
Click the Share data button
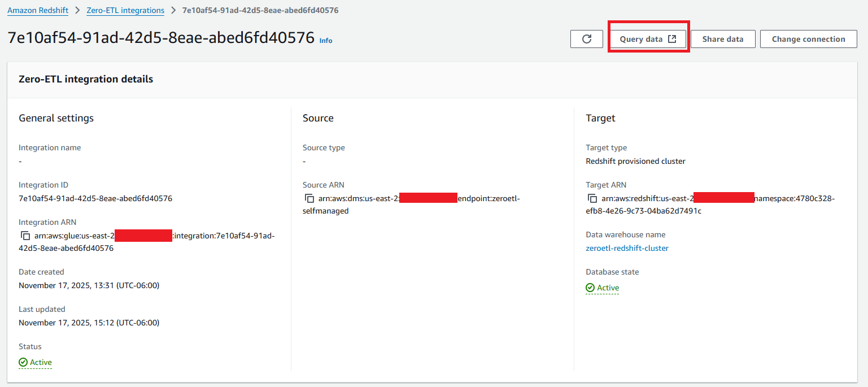723,39
